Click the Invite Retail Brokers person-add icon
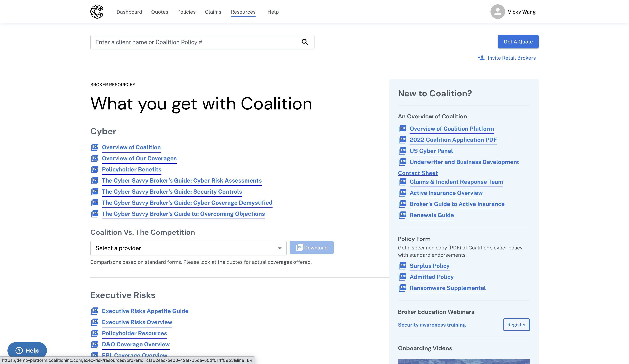Viewport: 629px width, 364px height. 481,58
